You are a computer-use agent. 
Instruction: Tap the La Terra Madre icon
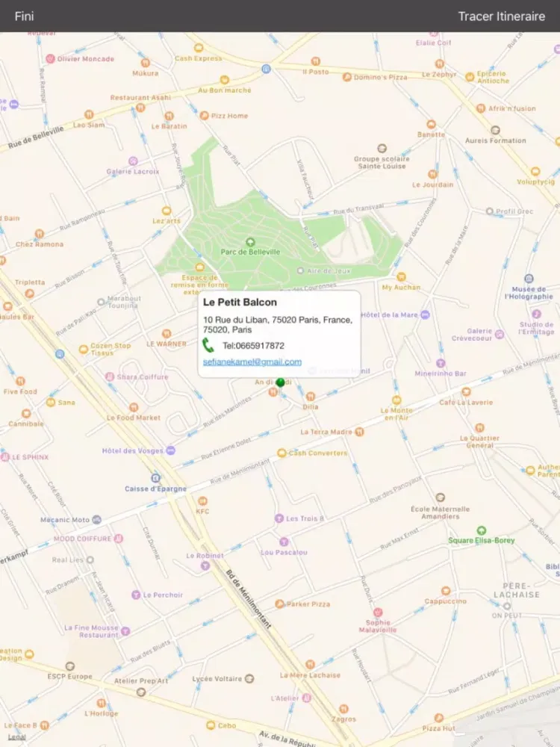[x=360, y=432]
